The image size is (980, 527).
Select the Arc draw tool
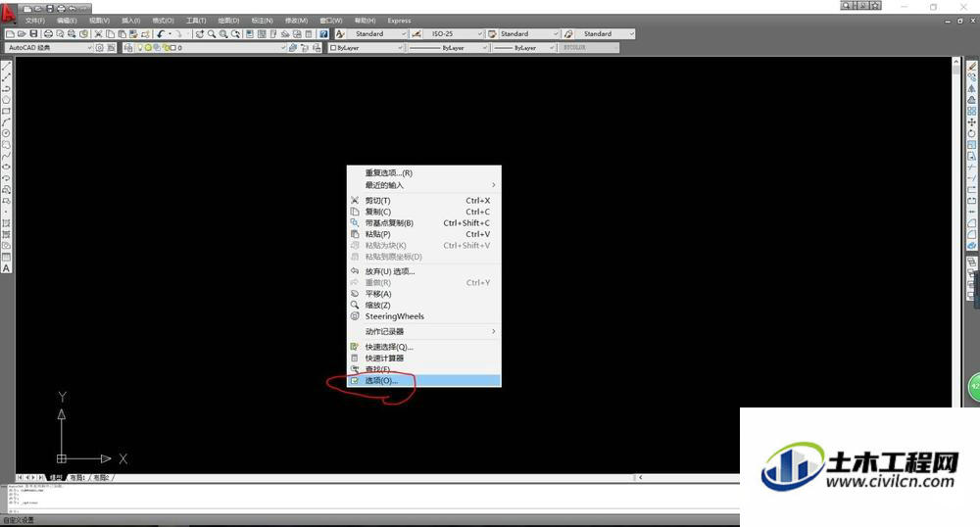[6, 122]
